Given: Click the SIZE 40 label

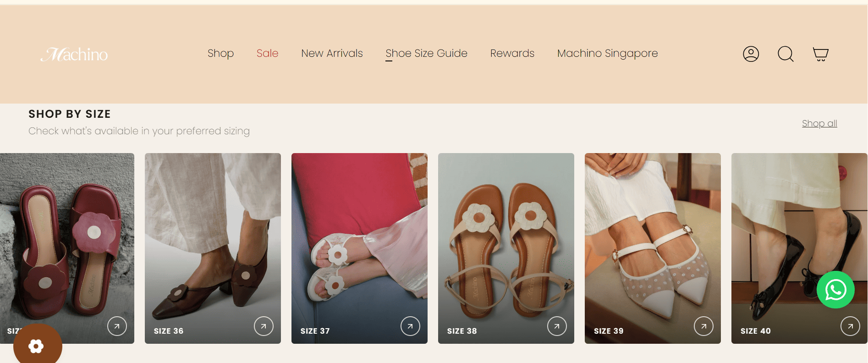Looking at the screenshot, I should [756, 331].
